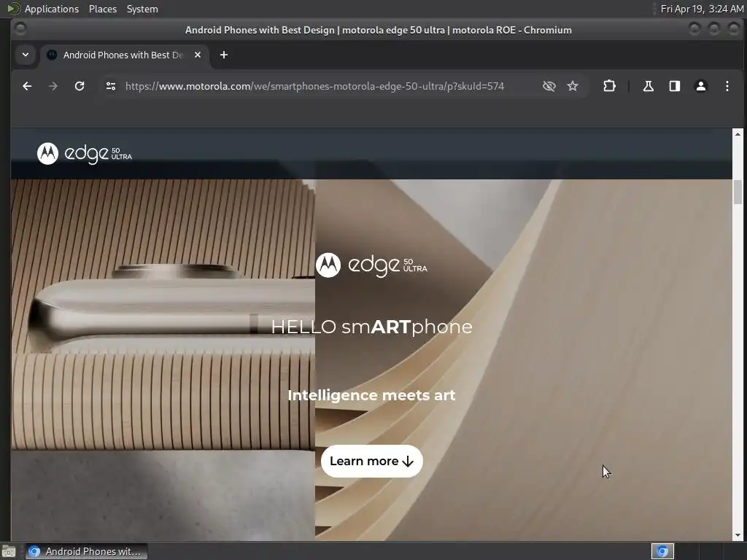The height and width of the screenshot is (560, 747).
Task: Click the Intelligence meets art text
Action: click(371, 395)
